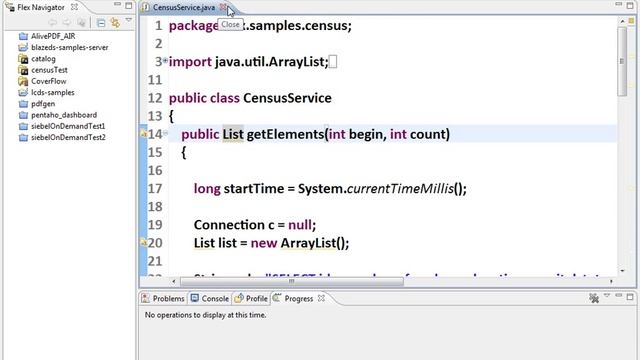Select the pdfgen project folder
The height and width of the screenshot is (360, 640).
(x=43, y=104)
